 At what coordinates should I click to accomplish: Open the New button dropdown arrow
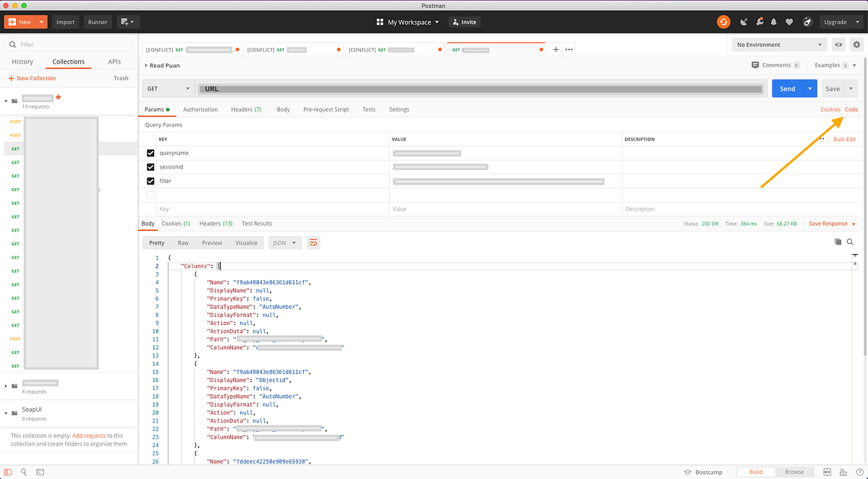point(42,22)
